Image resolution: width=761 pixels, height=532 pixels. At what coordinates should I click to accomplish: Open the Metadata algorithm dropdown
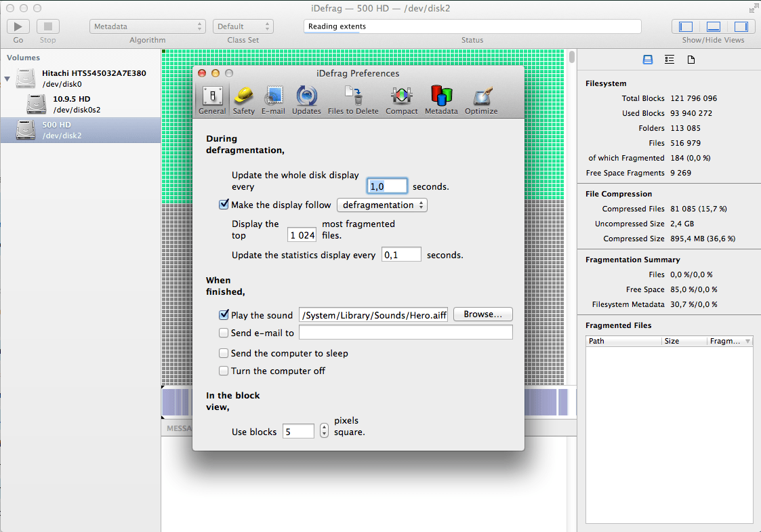[148, 26]
